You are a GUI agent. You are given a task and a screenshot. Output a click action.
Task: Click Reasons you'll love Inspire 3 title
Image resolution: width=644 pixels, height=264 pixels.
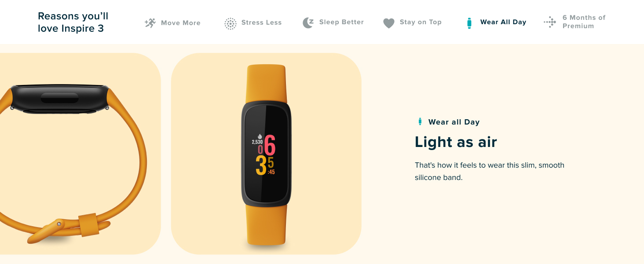[73, 22]
